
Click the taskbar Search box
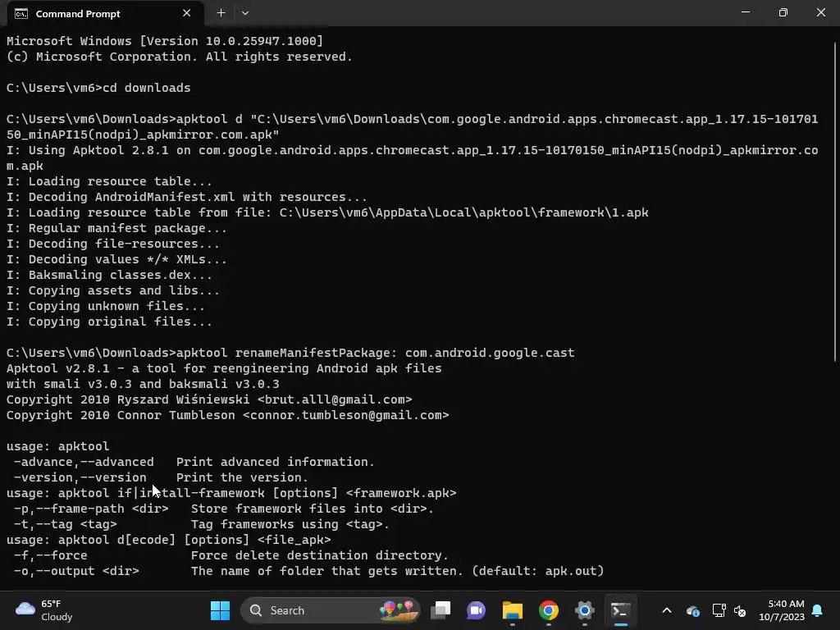pyautogui.click(x=331, y=610)
